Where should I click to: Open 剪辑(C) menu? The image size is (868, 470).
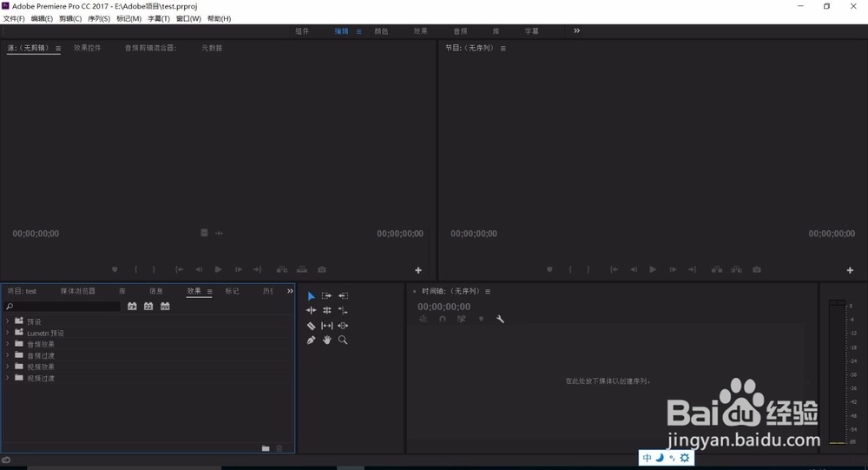70,19
